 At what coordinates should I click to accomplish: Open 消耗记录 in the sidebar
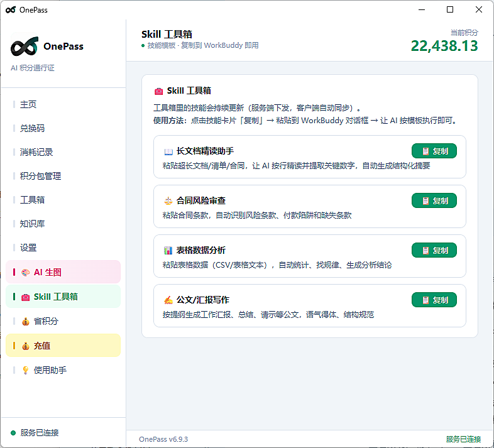[63, 152]
